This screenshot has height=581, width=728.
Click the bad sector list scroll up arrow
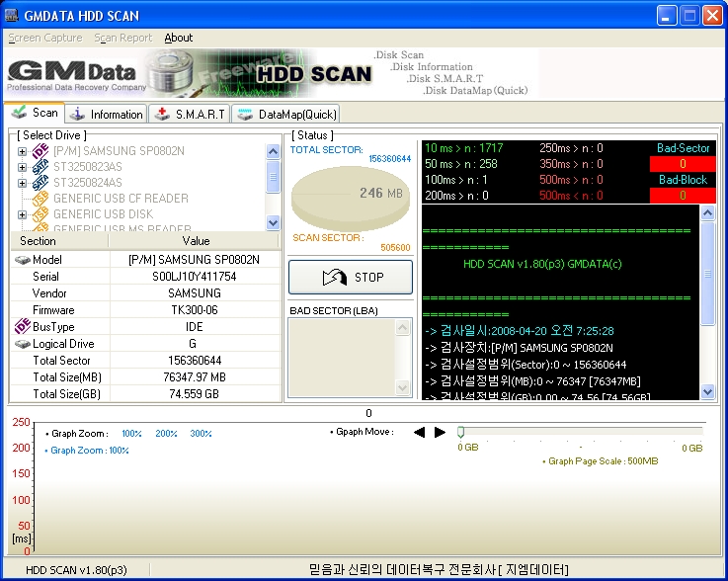[402, 328]
